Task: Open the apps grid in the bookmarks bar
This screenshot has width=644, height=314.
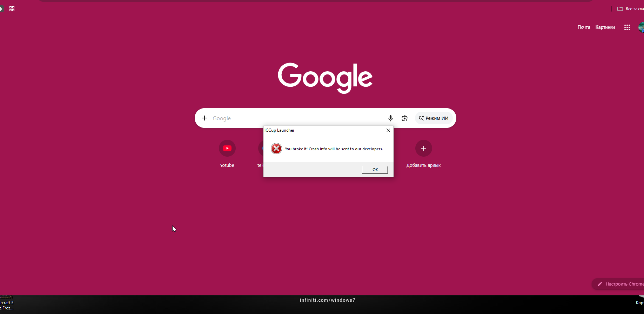Action: click(x=12, y=9)
